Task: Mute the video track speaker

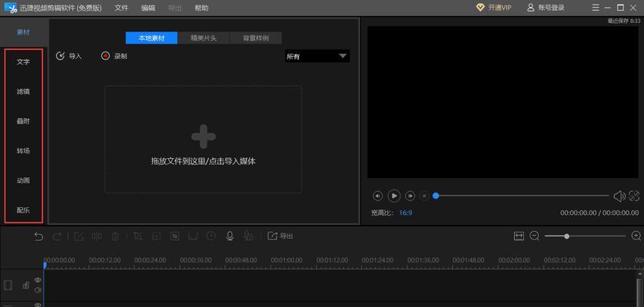Action: [x=38, y=290]
